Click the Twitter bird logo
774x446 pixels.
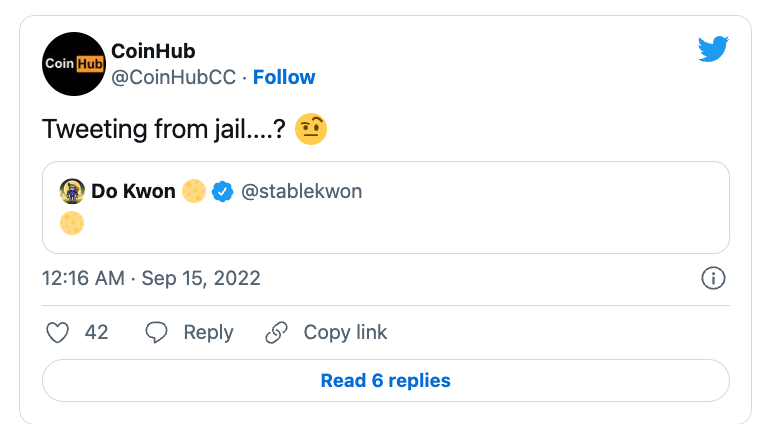click(713, 49)
